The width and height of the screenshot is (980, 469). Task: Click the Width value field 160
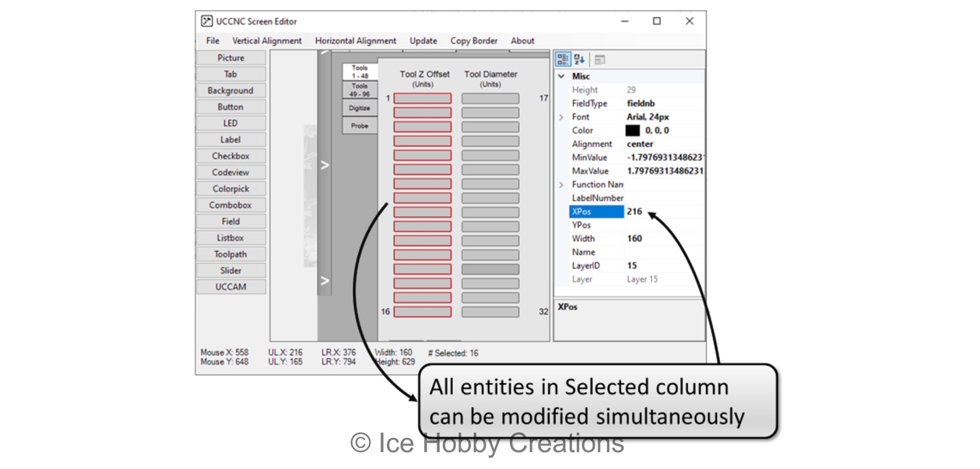(x=665, y=239)
